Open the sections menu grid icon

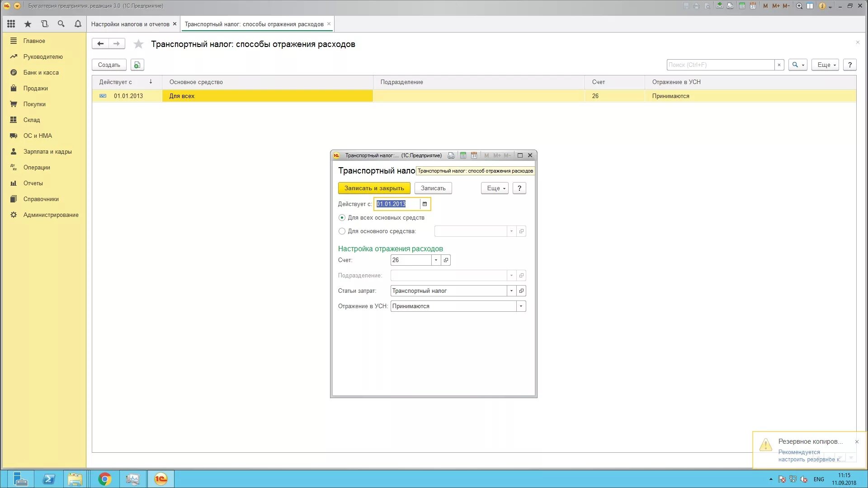[11, 24]
